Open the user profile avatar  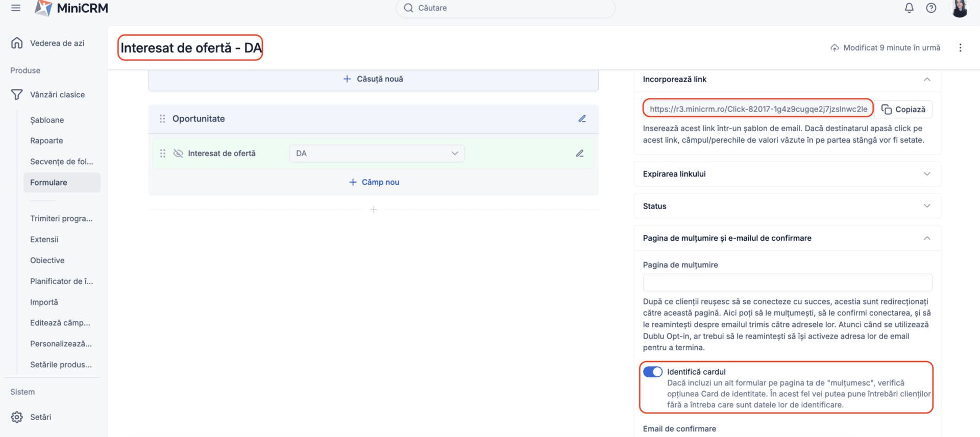tap(960, 8)
